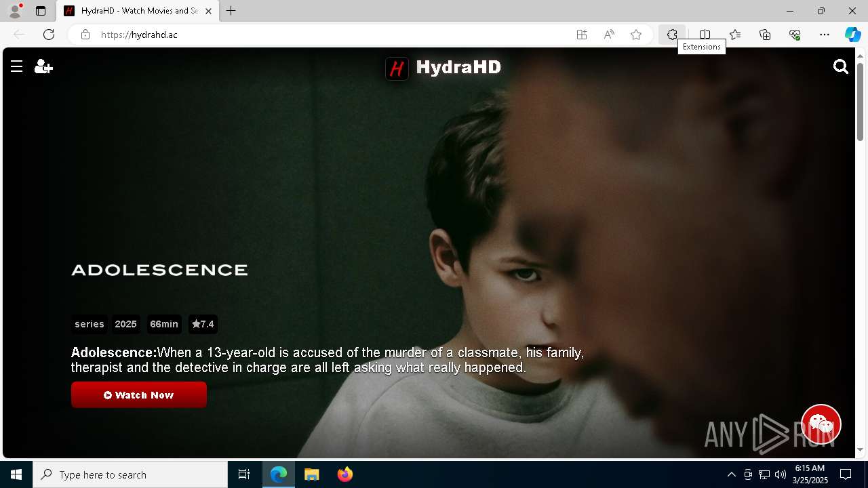868x488 pixels.
Task: Open Firefox from taskbar
Action: pyautogui.click(x=345, y=474)
